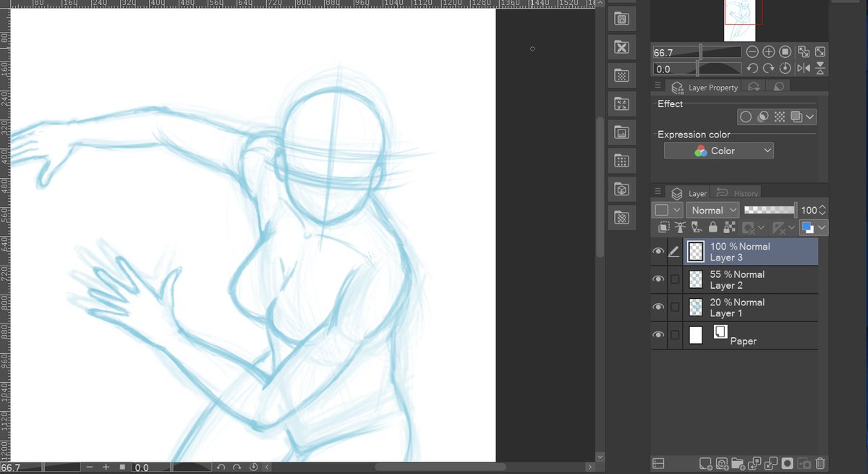Expand the Effect options dropdown arrow

click(809, 117)
